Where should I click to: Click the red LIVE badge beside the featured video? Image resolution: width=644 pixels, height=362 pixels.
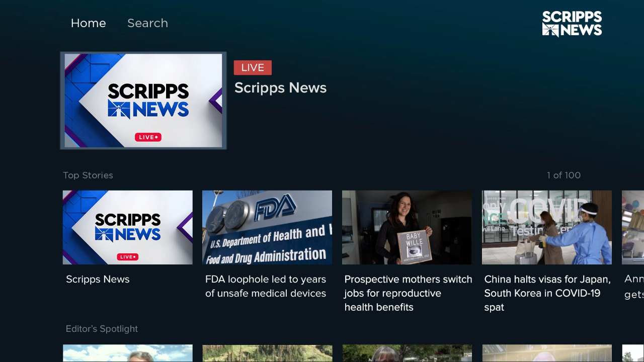253,67
